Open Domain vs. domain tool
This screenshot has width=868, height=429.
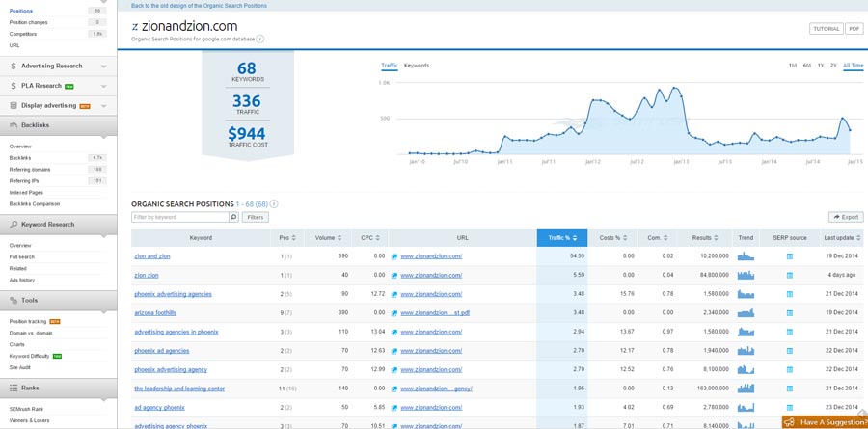(31, 334)
